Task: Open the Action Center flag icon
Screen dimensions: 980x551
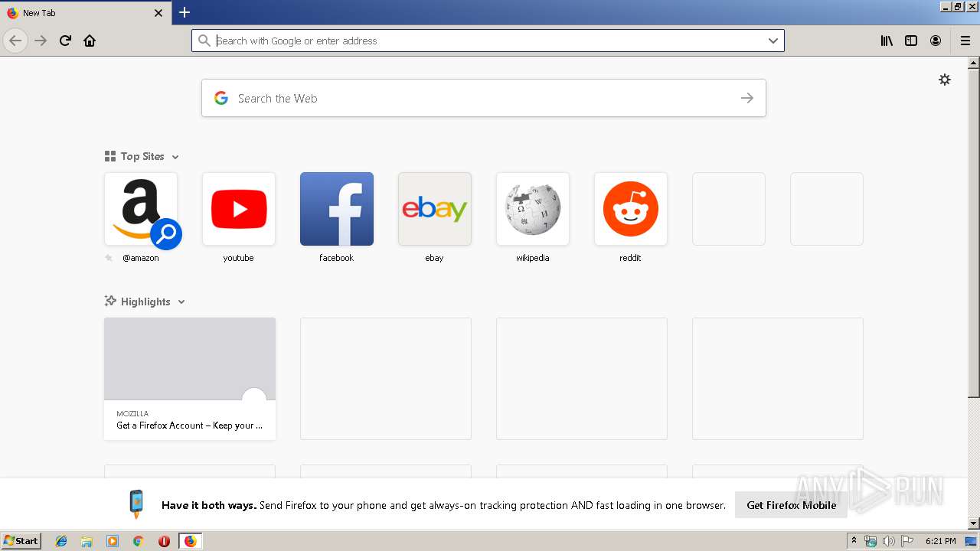Action: pyautogui.click(x=907, y=541)
